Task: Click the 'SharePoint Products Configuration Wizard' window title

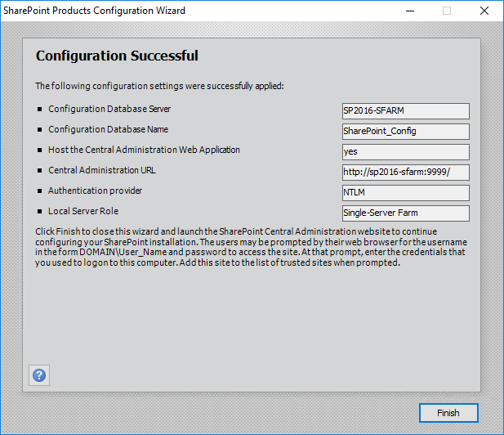Action: pos(94,11)
